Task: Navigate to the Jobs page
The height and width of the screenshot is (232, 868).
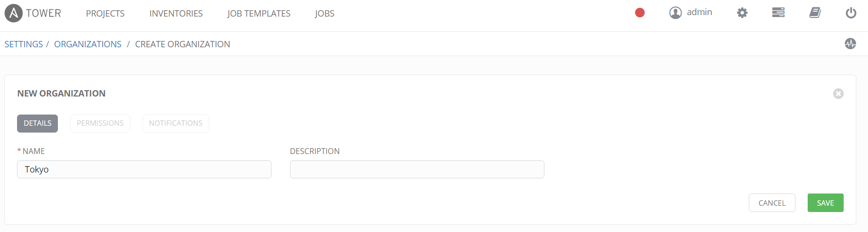Action: [x=325, y=14]
